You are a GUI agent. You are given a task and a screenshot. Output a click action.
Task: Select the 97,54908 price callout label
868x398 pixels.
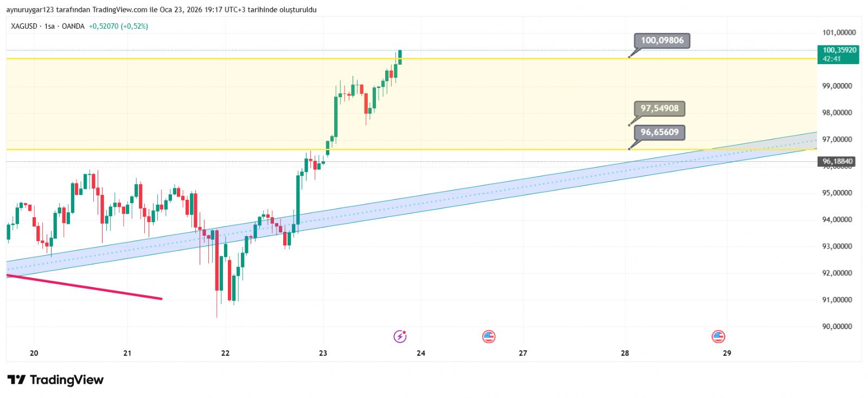(x=659, y=108)
